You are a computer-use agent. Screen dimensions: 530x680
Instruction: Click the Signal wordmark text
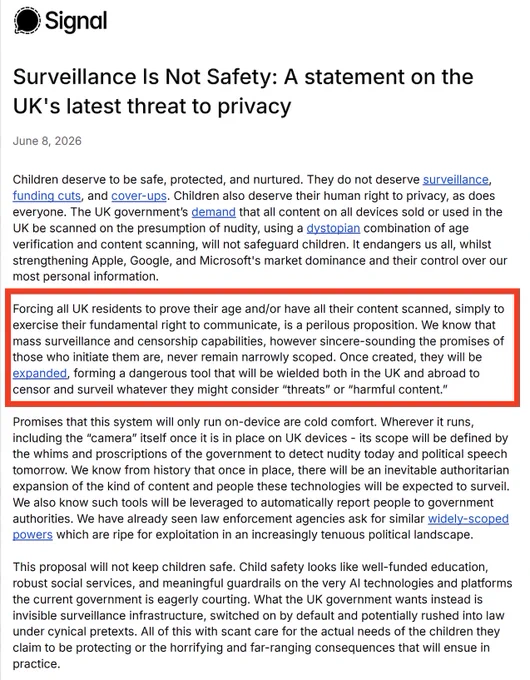76,21
